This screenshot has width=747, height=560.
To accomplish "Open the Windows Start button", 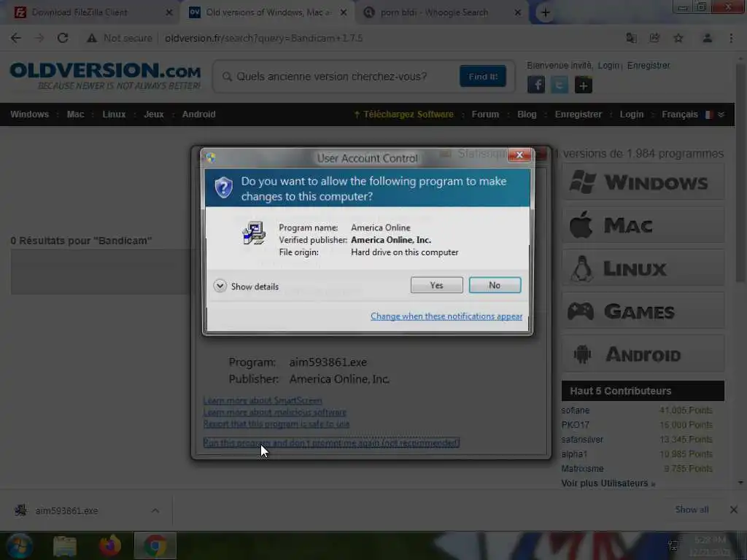I will pyautogui.click(x=19, y=545).
